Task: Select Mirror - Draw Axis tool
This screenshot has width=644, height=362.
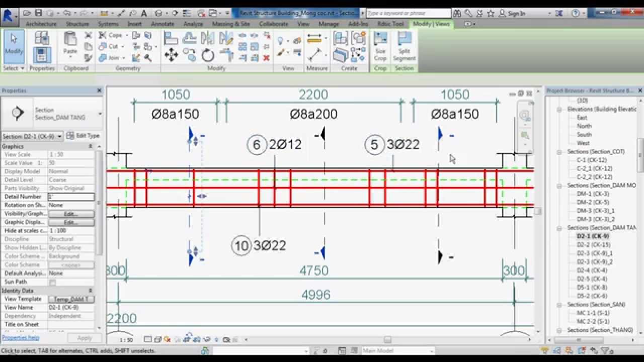Action: (x=226, y=38)
